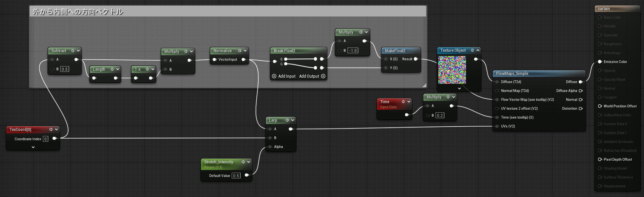Toggle the preview icon on the Stretch_Intencity node
Screen dimensions: 644x197
(x=243, y=162)
